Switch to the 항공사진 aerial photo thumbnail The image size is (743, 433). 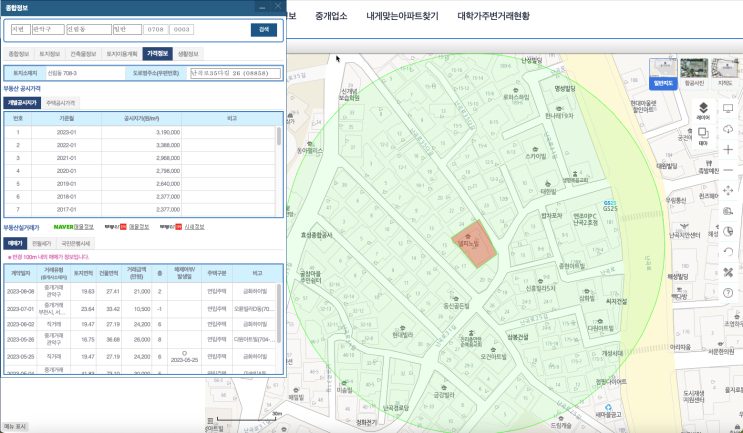tap(694, 73)
